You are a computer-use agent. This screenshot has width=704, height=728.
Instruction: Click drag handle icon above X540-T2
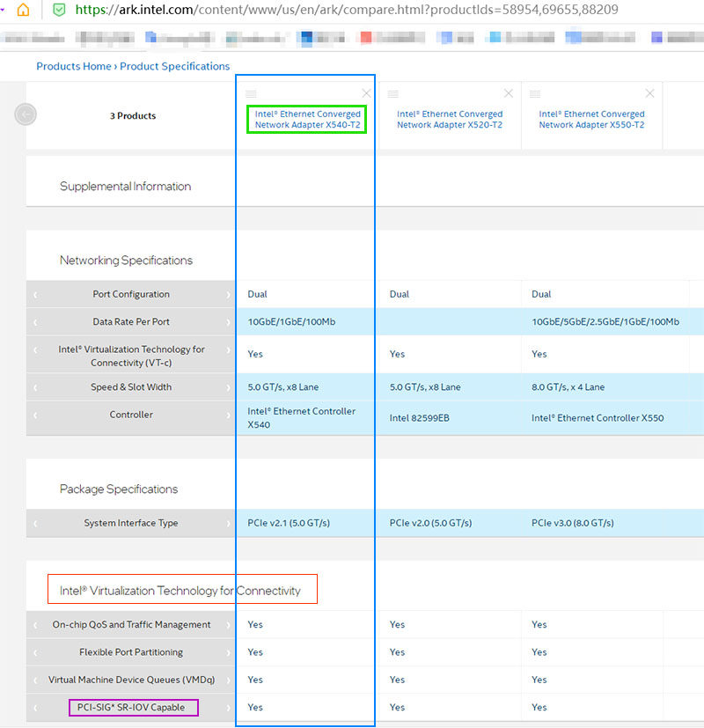(x=251, y=94)
